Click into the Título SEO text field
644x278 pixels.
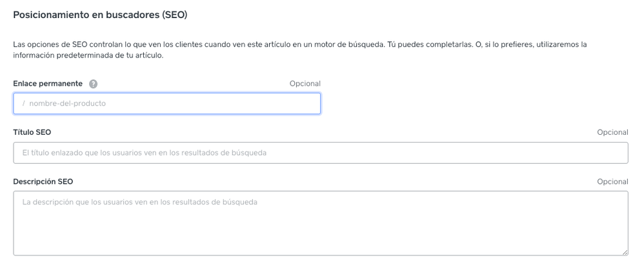click(321, 153)
